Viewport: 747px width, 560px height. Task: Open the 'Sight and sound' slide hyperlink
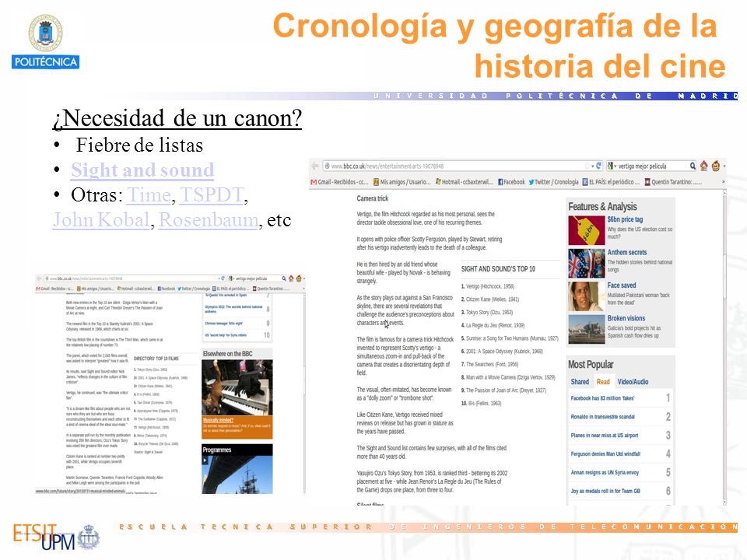click(142, 170)
